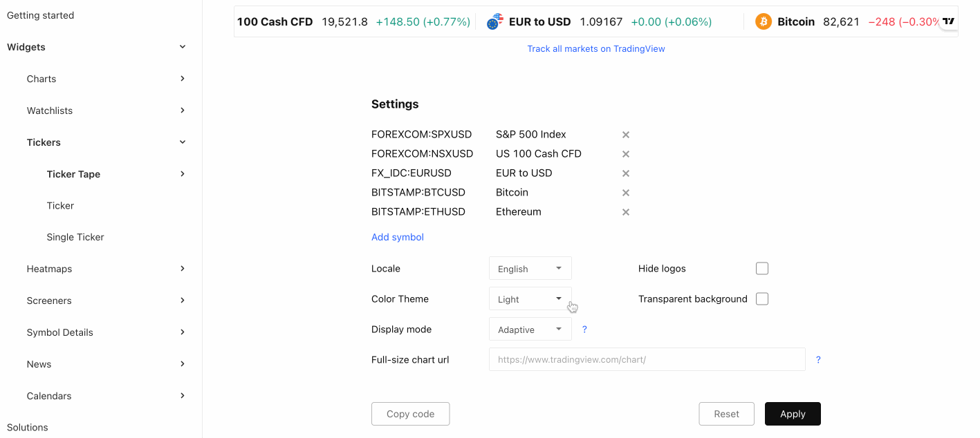This screenshot has width=980, height=438.
Task: Click BITSTAMP:ETHUSD symbol text
Action: 418,212
